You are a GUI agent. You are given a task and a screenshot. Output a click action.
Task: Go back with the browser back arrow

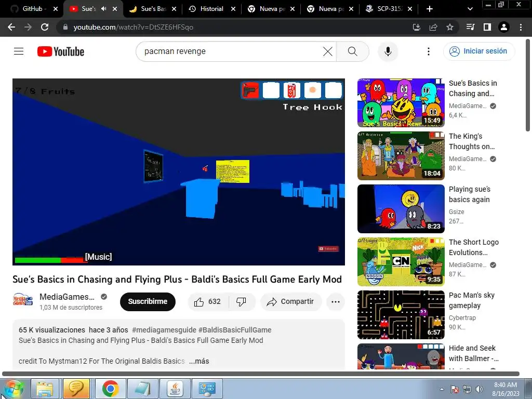[x=11, y=27]
